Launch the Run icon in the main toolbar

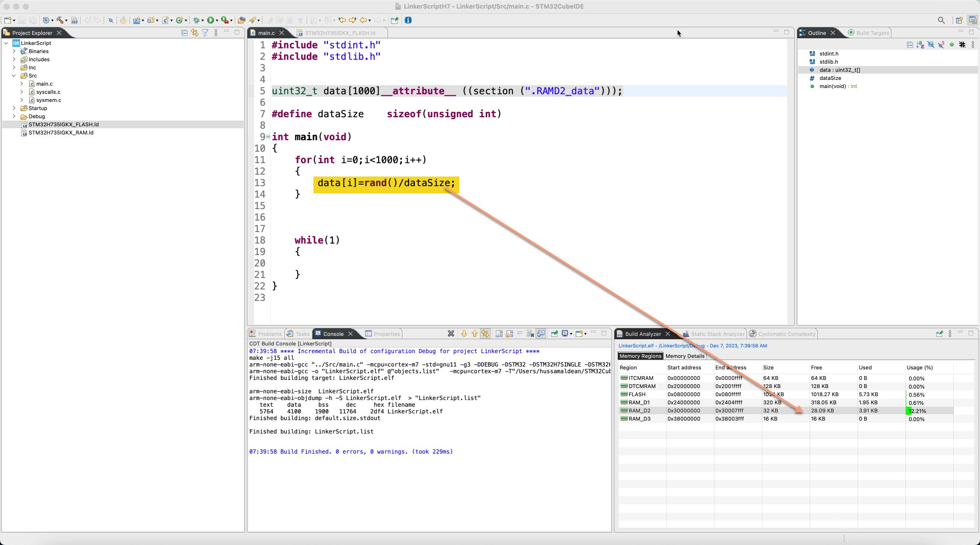pyautogui.click(x=210, y=21)
